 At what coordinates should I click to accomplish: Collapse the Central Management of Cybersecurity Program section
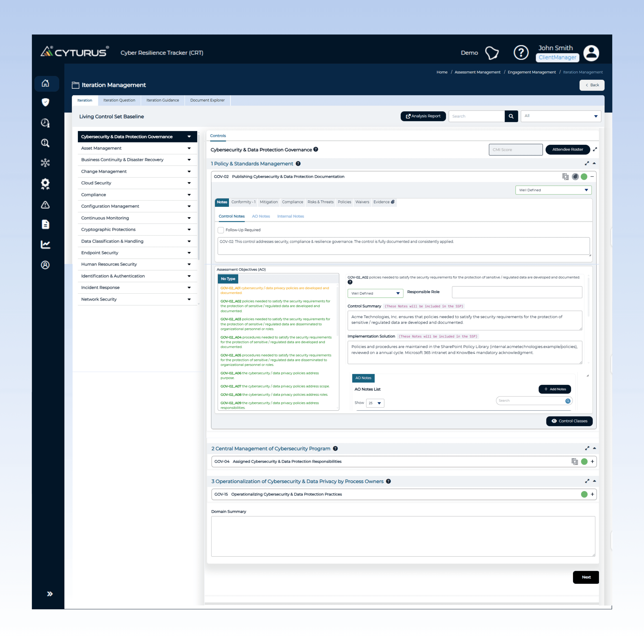tap(594, 448)
